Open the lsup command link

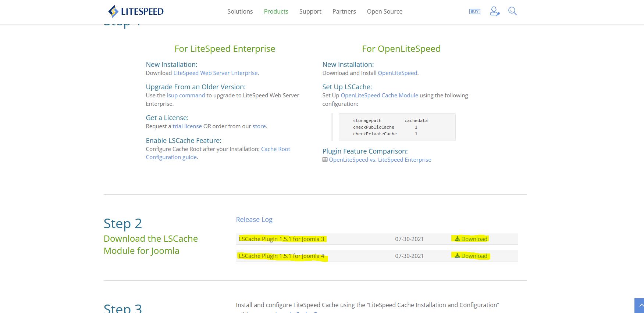coord(186,95)
